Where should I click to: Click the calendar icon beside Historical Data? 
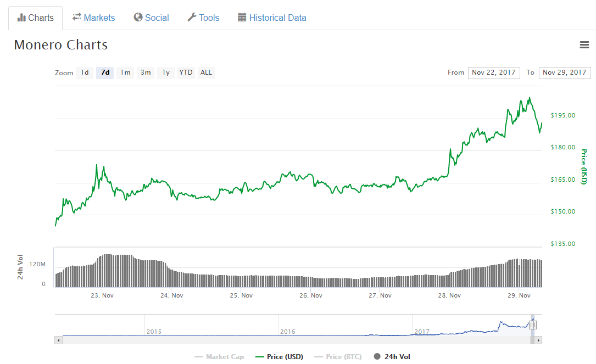coord(242,17)
